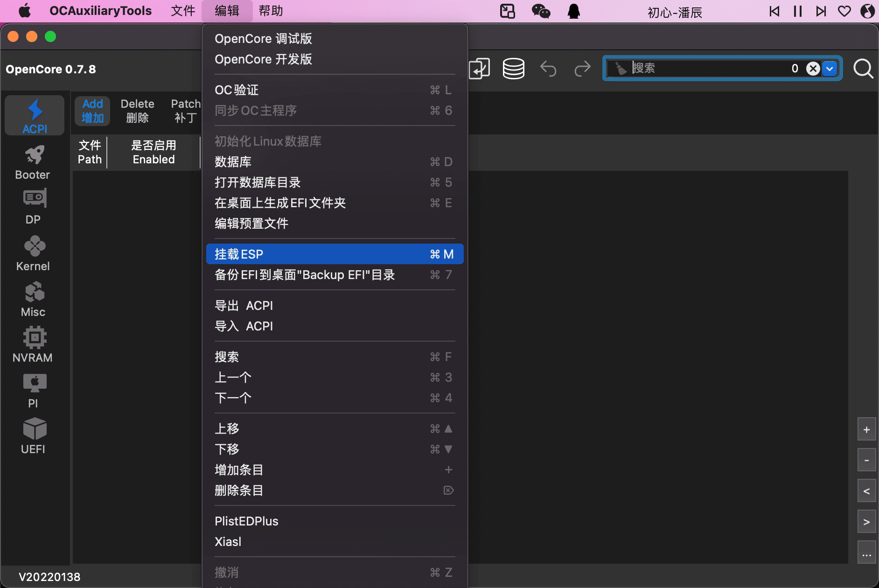Pause music playback in menu bar
The image size is (879, 588).
(x=798, y=11)
